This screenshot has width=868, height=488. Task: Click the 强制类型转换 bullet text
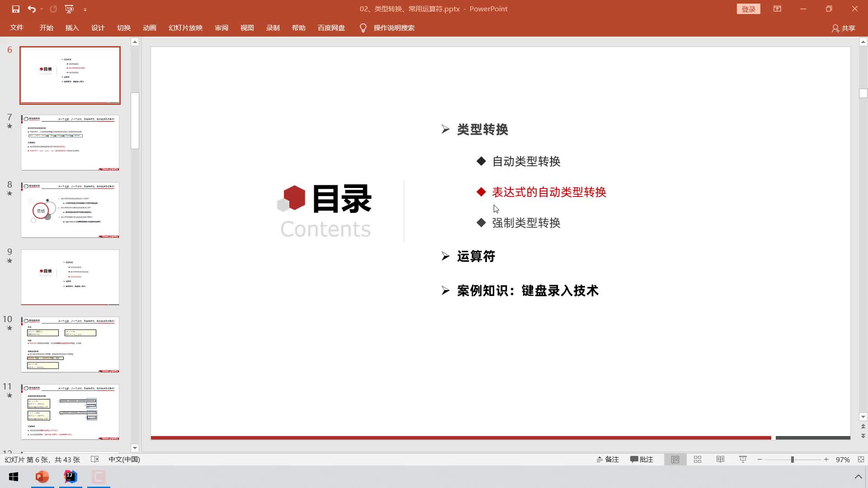click(526, 223)
